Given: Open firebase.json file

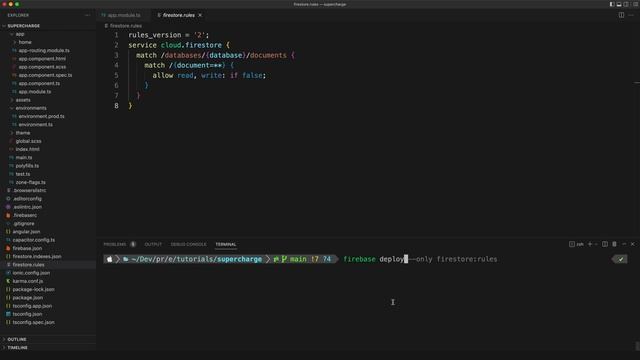Looking at the screenshot, I should click(27, 248).
